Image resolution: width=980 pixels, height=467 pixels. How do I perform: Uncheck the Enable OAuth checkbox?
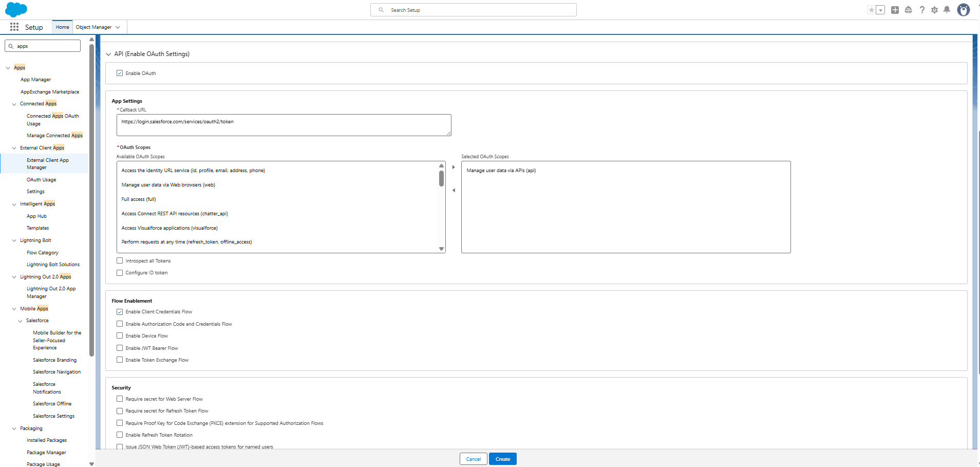tap(120, 73)
